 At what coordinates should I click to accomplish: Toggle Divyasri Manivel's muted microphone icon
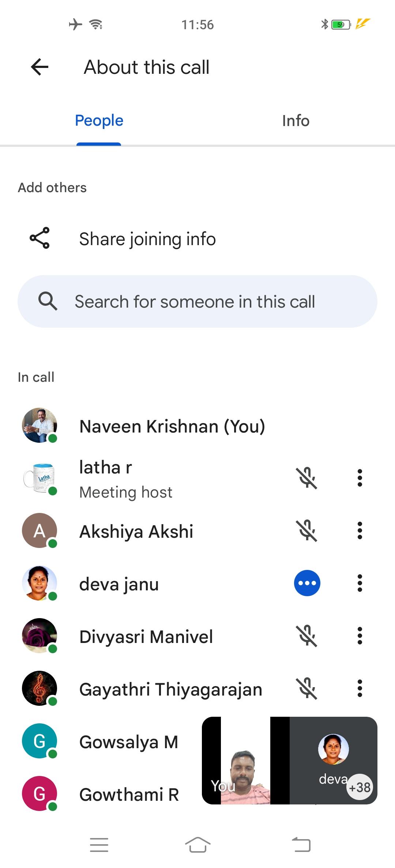coord(307,636)
